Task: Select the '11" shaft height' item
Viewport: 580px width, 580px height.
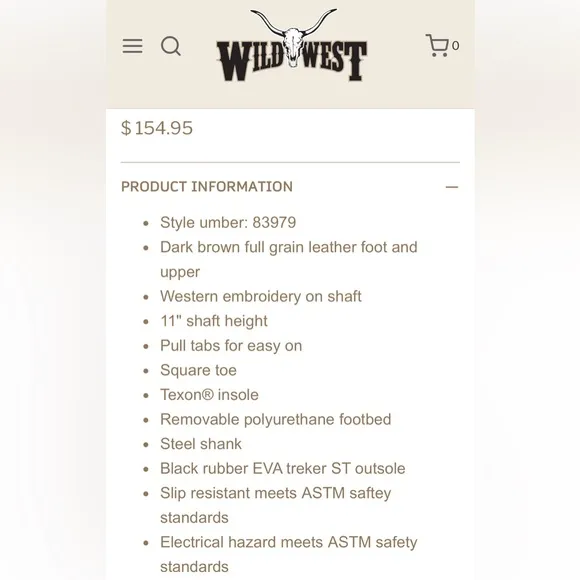Action: coord(214,321)
